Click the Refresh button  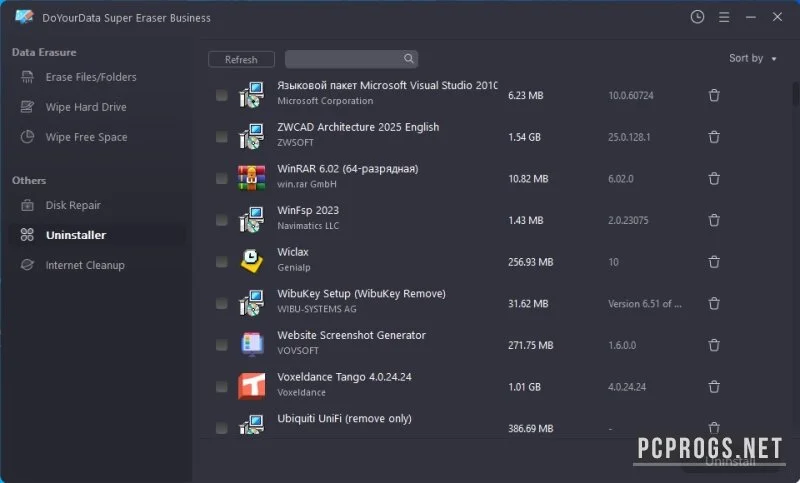[241, 59]
